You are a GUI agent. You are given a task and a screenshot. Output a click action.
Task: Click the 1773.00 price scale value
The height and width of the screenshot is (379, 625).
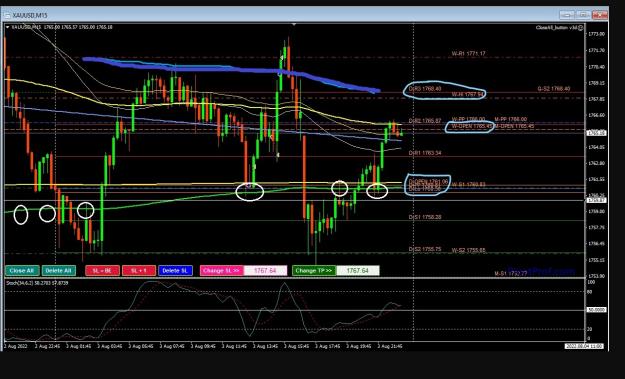click(x=596, y=34)
